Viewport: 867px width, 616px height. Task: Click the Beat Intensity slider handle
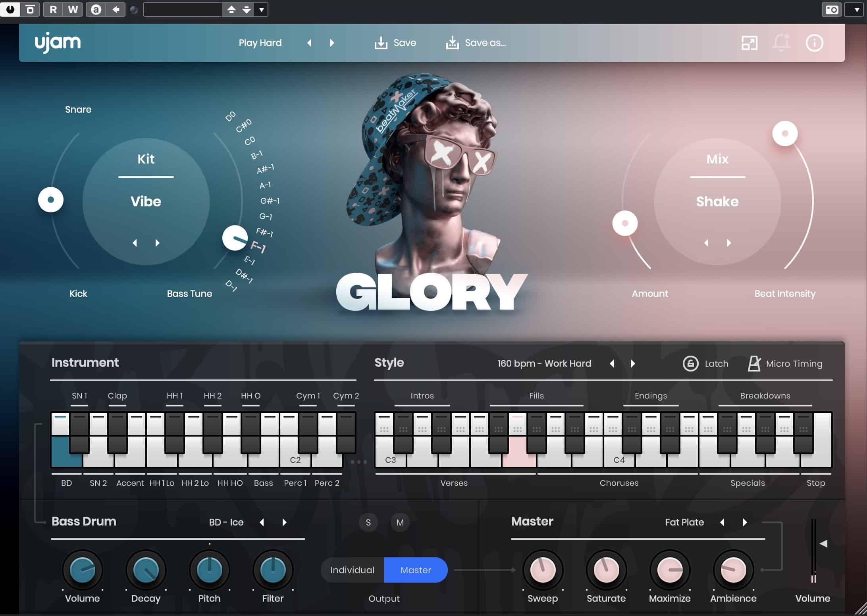tap(785, 133)
